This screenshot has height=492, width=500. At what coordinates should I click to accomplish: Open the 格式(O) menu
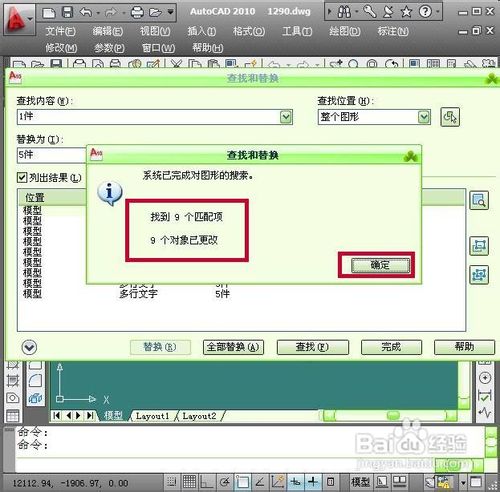click(x=249, y=32)
